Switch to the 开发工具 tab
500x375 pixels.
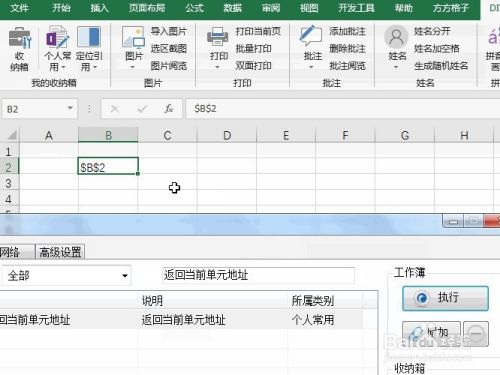click(356, 8)
